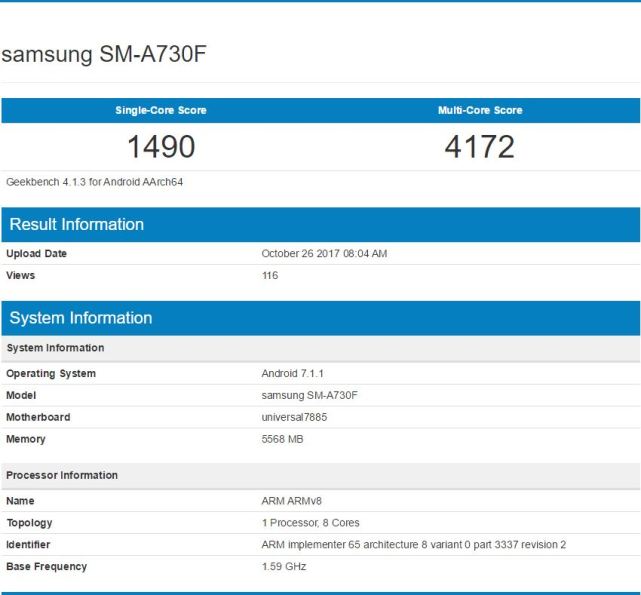641x595 pixels.
Task: Click the Upload Date label
Action: coord(37,254)
